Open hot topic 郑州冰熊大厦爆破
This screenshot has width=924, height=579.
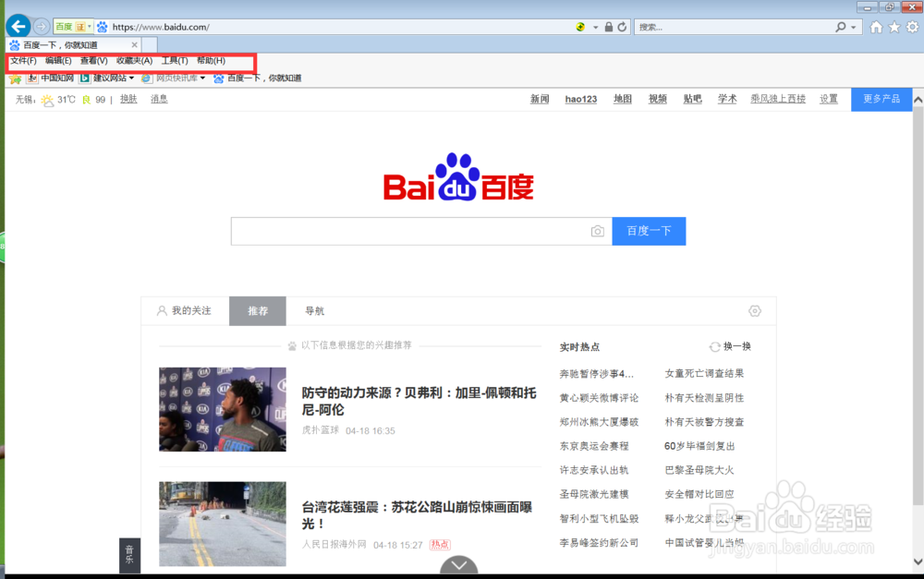point(599,422)
